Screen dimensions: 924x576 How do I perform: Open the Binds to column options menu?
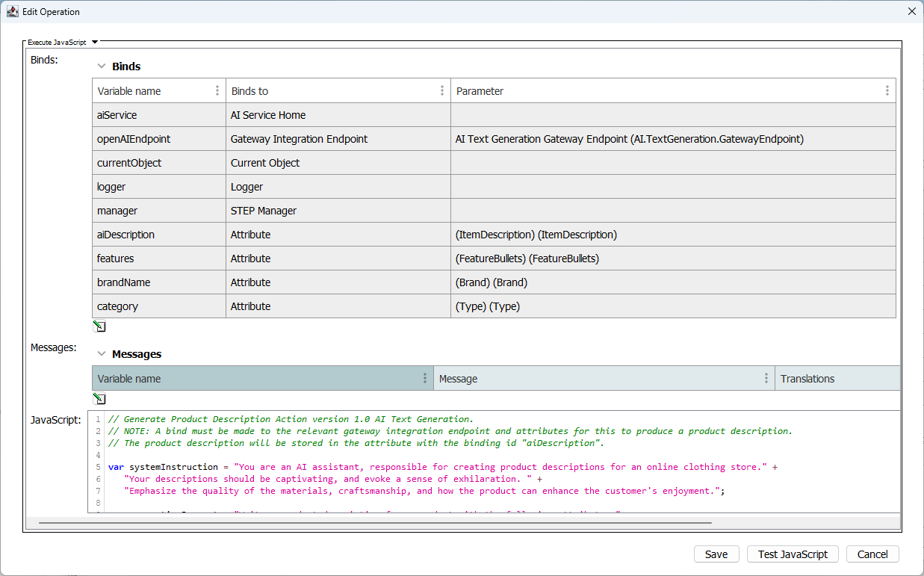(x=442, y=90)
